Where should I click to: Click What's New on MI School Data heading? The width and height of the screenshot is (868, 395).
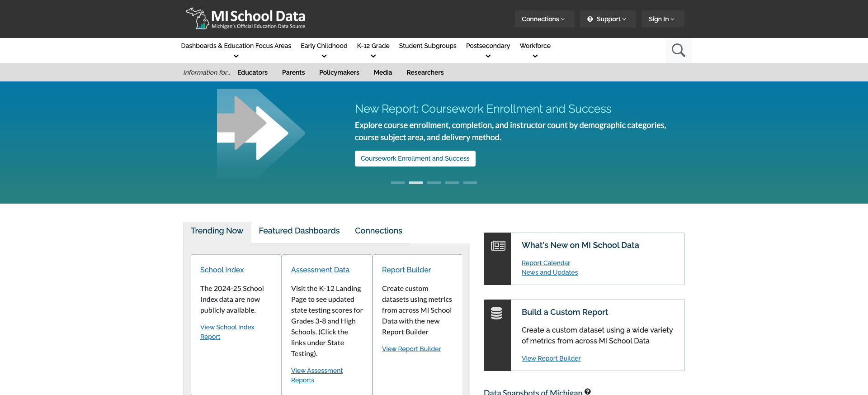580,245
